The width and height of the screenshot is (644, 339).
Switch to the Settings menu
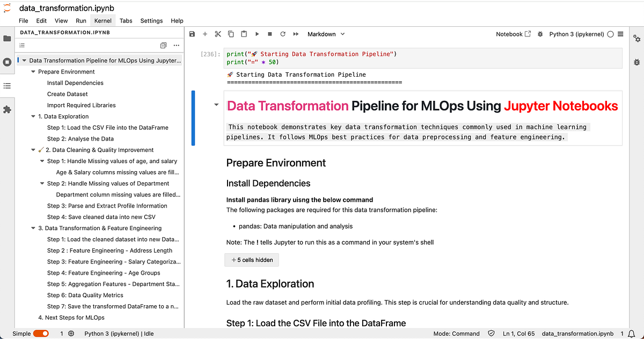tap(151, 20)
